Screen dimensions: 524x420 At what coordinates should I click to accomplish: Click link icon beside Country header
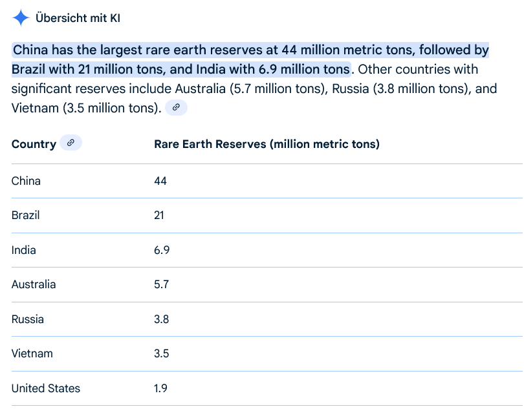click(x=71, y=143)
